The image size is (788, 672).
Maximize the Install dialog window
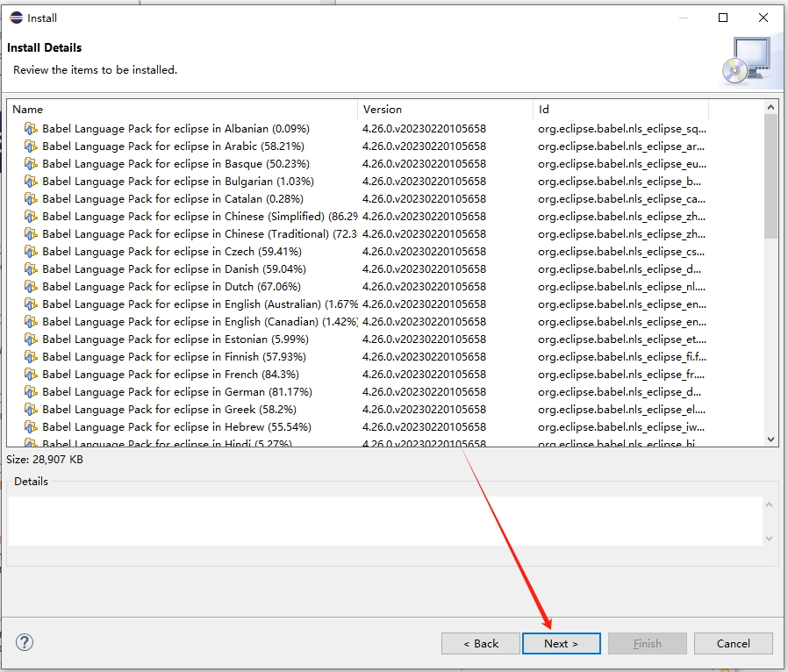point(723,18)
